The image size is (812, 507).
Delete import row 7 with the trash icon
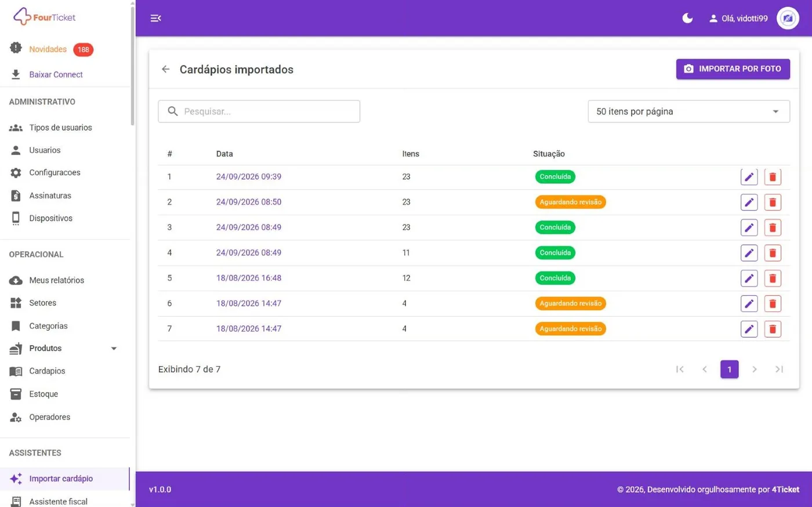tap(773, 329)
